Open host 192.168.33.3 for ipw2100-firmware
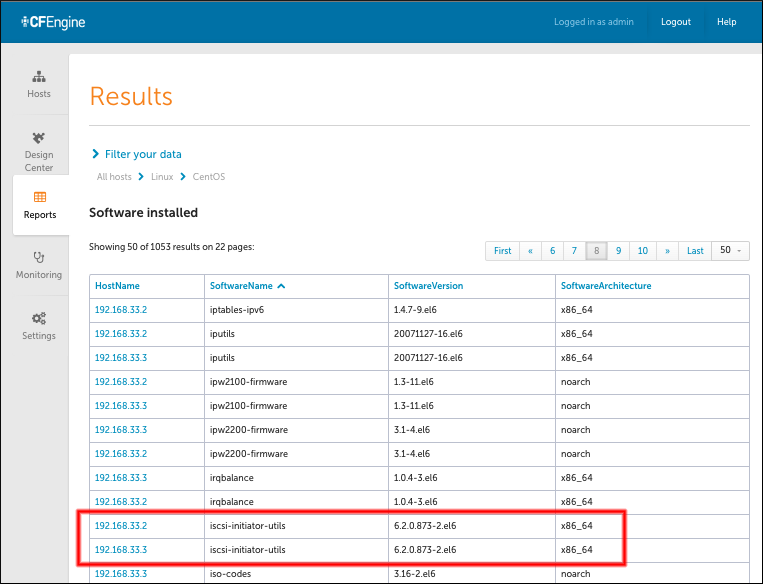Viewport: 763px width, 584px height. 121,406
